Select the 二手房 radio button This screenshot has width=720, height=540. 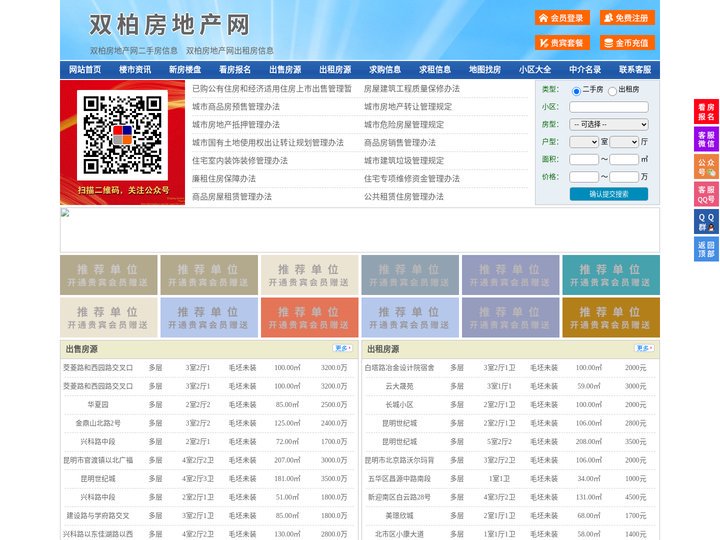(x=576, y=91)
